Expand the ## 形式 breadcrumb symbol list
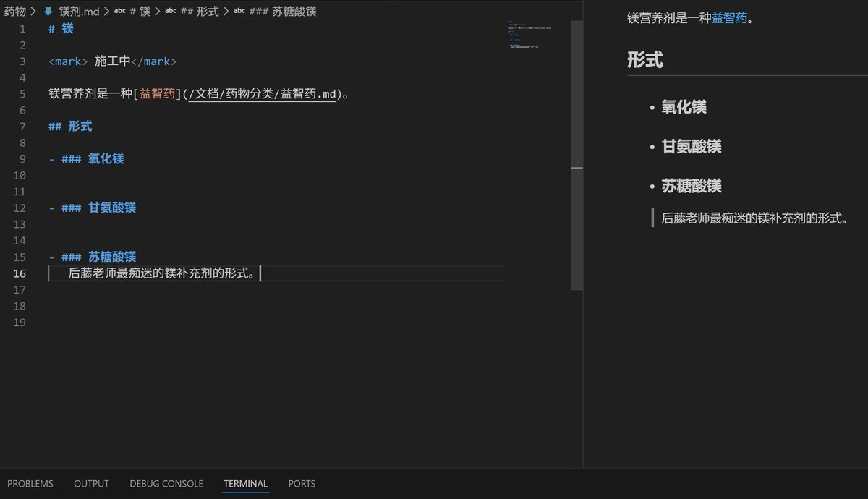Viewport: 868px width, 499px height. click(x=200, y=12)
